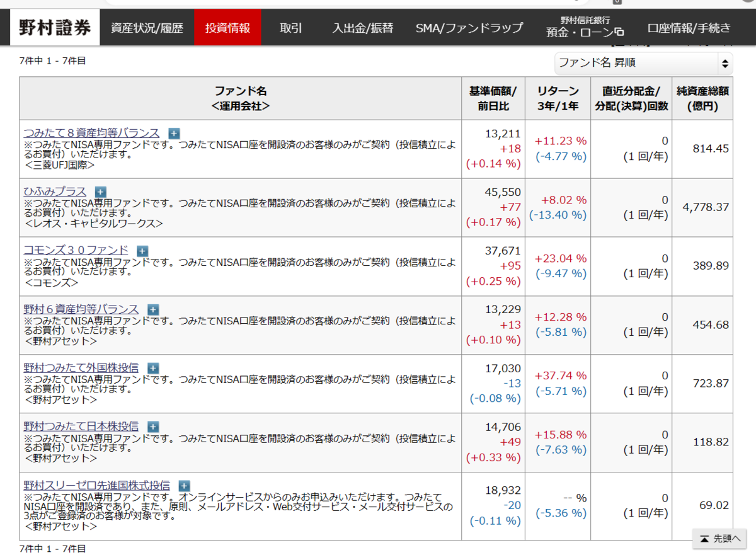Click the 基準価額/前日比 column header
756x555 pixels.
tap(493, 98)
